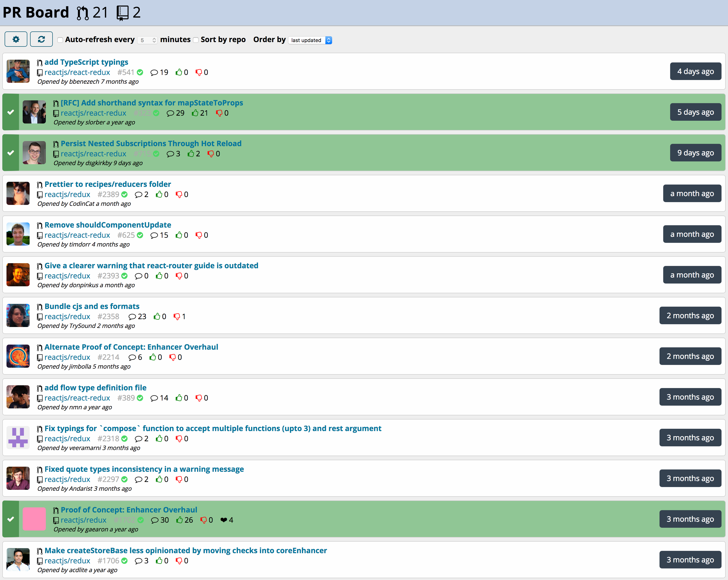Image resolution: width=728 pixels, height=580 pixels.
Task: Toggle checkmark on the mapStateToProps RFC row
Action: point(11,112)
